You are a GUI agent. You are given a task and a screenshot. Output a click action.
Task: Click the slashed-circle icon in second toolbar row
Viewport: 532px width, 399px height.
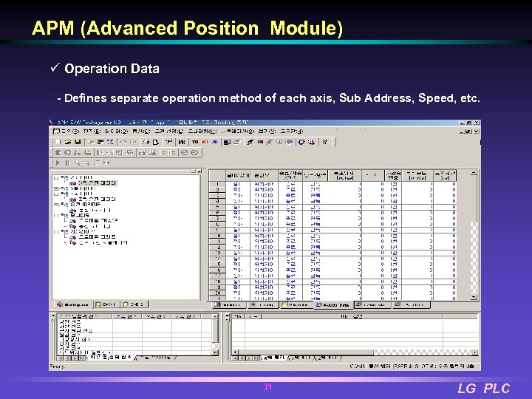click(67, 153)
